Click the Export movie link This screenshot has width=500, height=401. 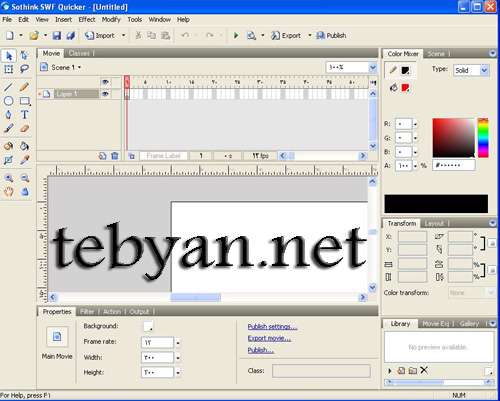pos(269,338)
